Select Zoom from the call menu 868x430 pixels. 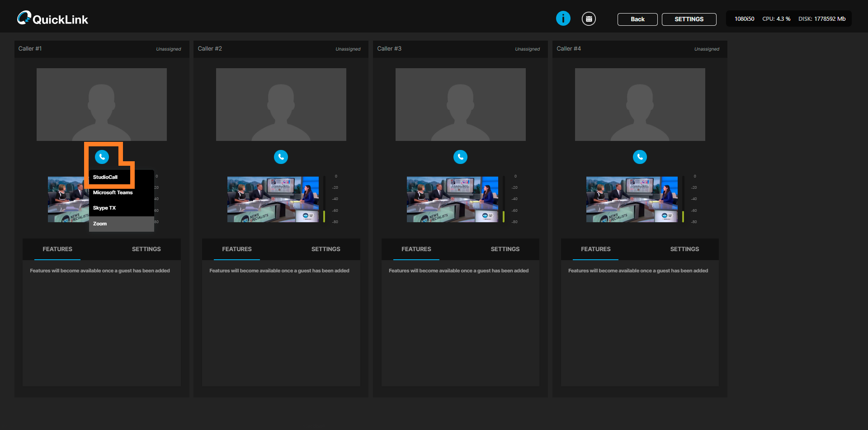click(99, 223)
